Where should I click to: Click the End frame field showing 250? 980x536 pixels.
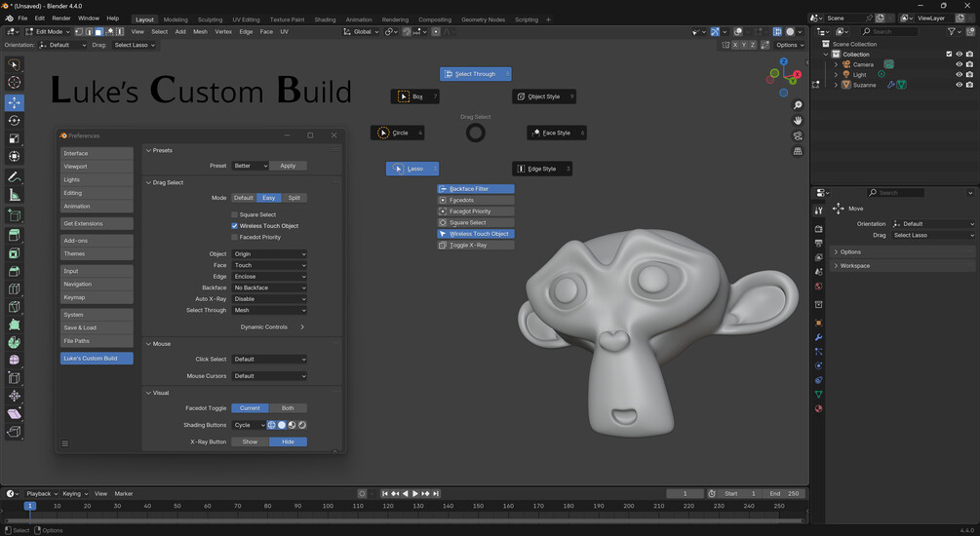[x=784, y=493]
